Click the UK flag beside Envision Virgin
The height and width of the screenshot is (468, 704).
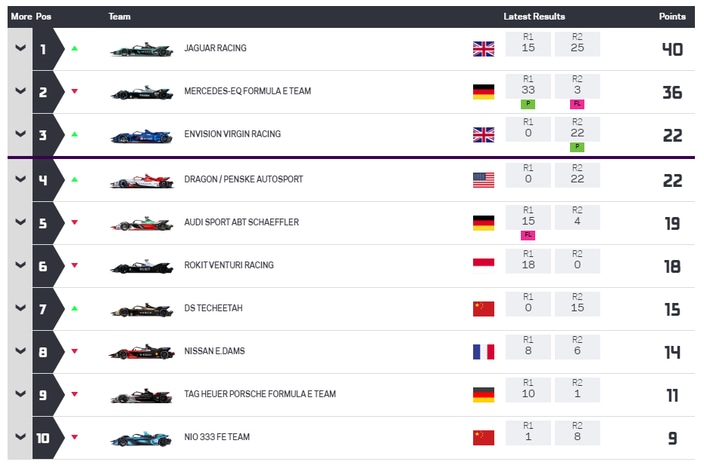(484, 135)
